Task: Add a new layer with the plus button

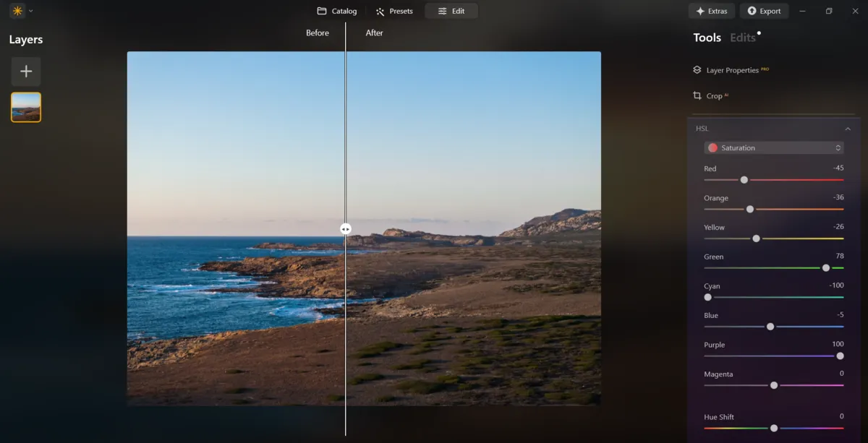Action: pos(26,71)
